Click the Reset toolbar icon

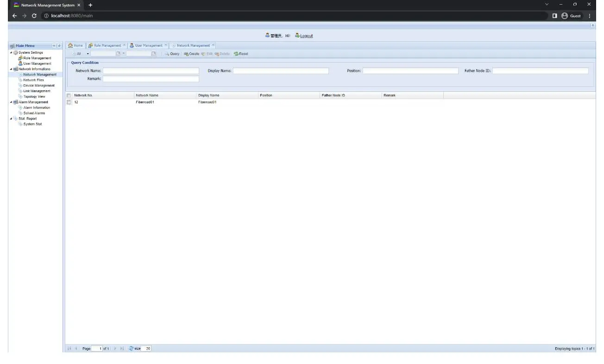pos(240,53)
